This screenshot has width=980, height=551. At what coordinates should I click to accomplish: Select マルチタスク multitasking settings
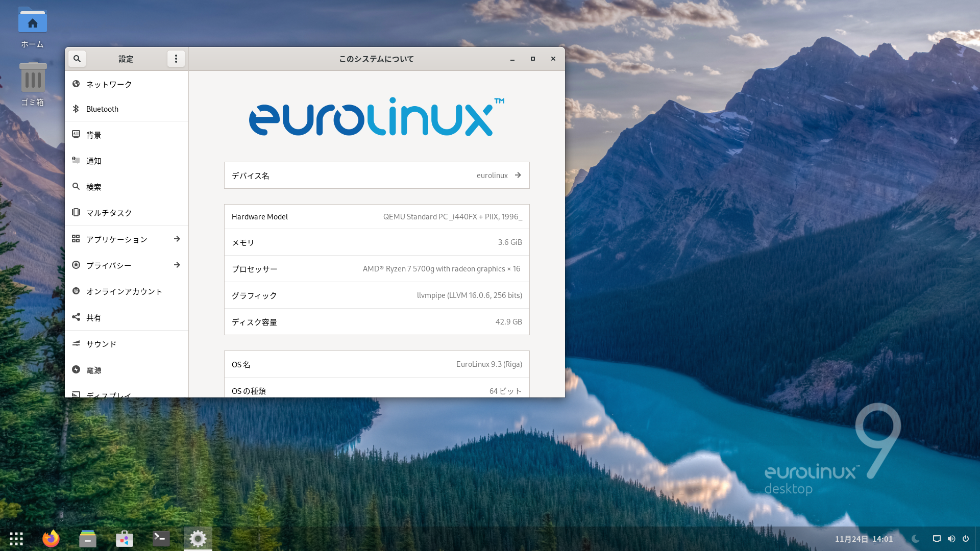109,213
